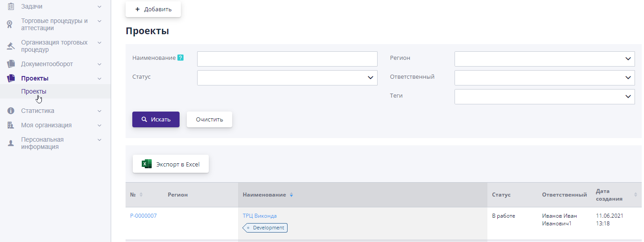Viewport: 644px width, 242px height.
Task: Expand the Задачи menu chevron
Action: click(99, 6)
